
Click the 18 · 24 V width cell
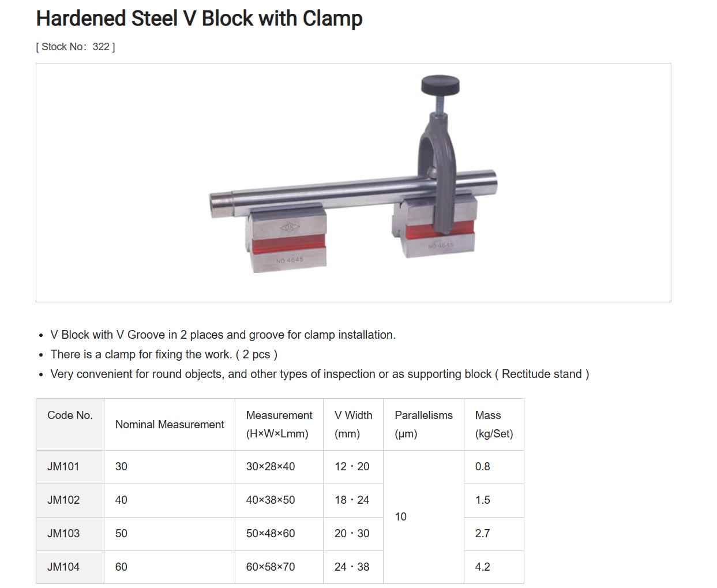click(x=353, y=500)
